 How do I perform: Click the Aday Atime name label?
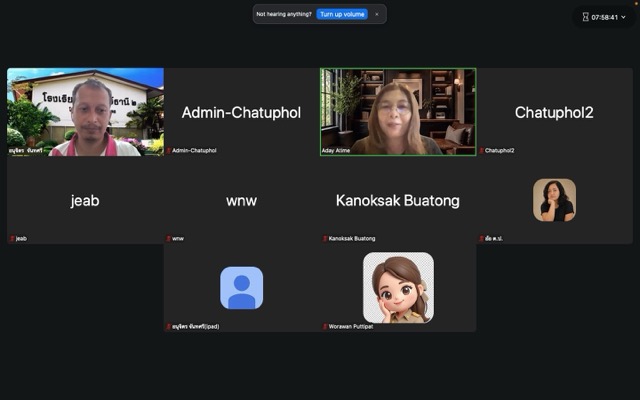336,151
